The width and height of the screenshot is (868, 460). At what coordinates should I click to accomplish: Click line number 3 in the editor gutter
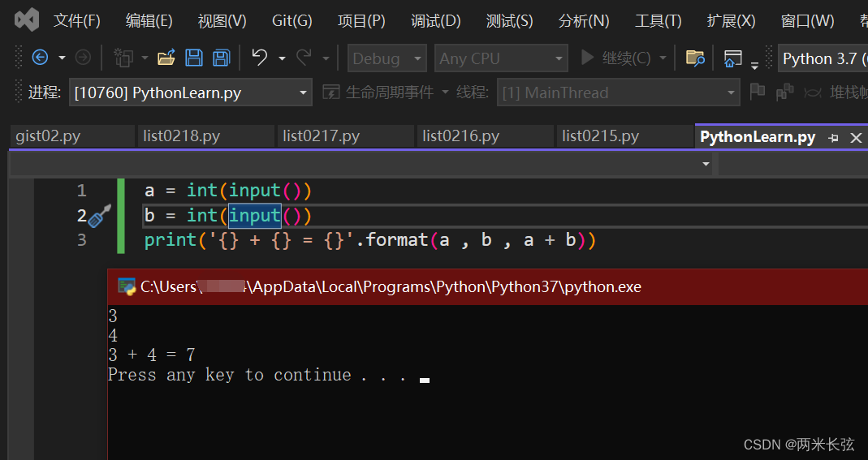click(82, 240)
